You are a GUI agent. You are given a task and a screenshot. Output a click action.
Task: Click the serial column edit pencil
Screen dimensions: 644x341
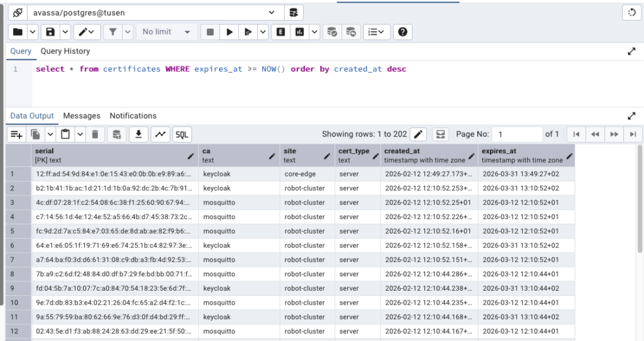tap(191, 156)
